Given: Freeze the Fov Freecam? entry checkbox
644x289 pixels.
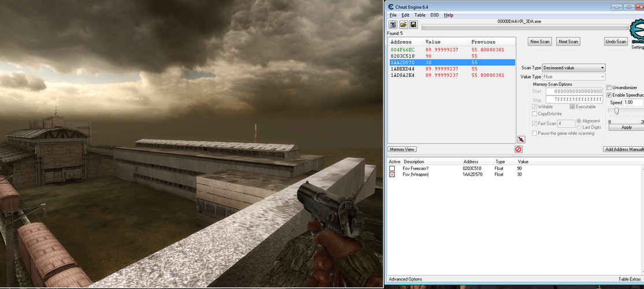Looking at the screenshot, I should (392, 168).
